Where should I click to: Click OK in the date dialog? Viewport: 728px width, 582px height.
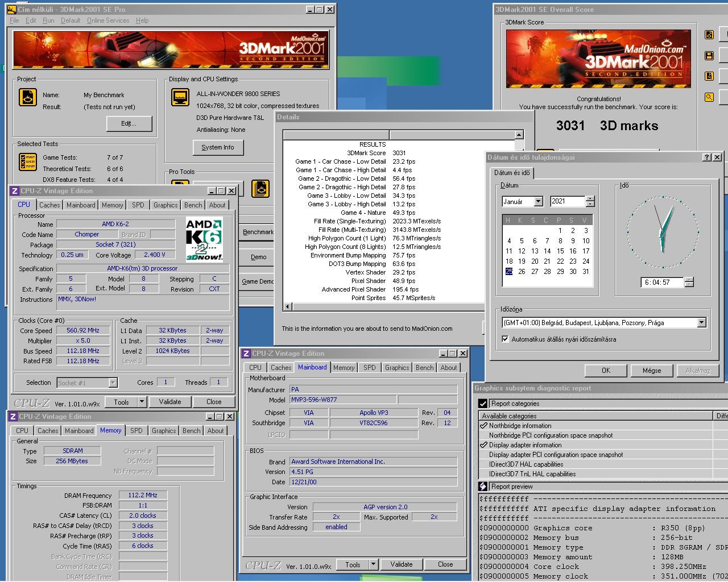click(x=606, y=371)
